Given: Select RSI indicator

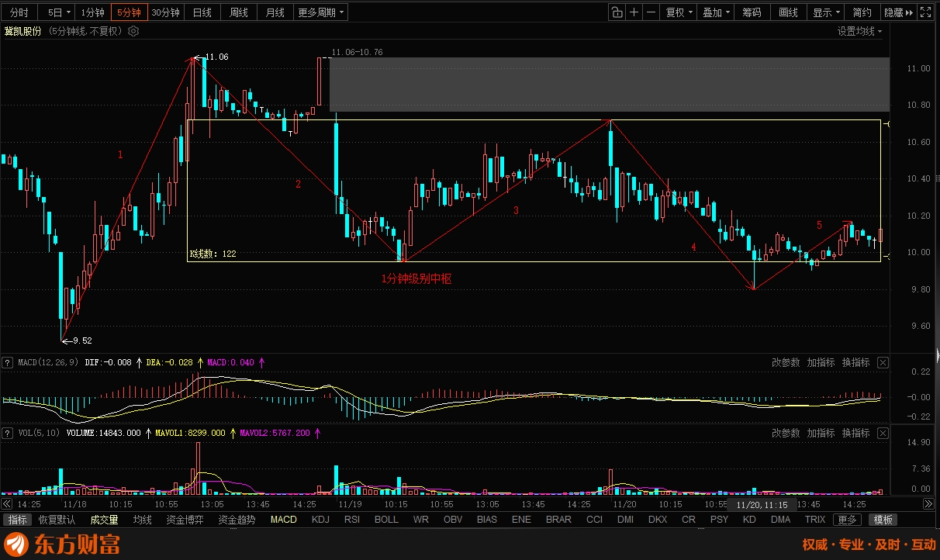Looking at the screenshot, I should click(x=352, y=520).
